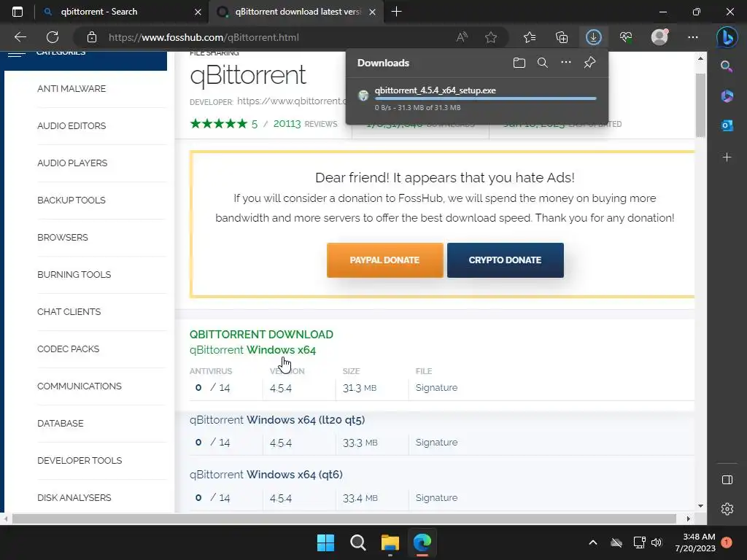Download qBittorrent Windows x64 link

(x=252, y=350)
